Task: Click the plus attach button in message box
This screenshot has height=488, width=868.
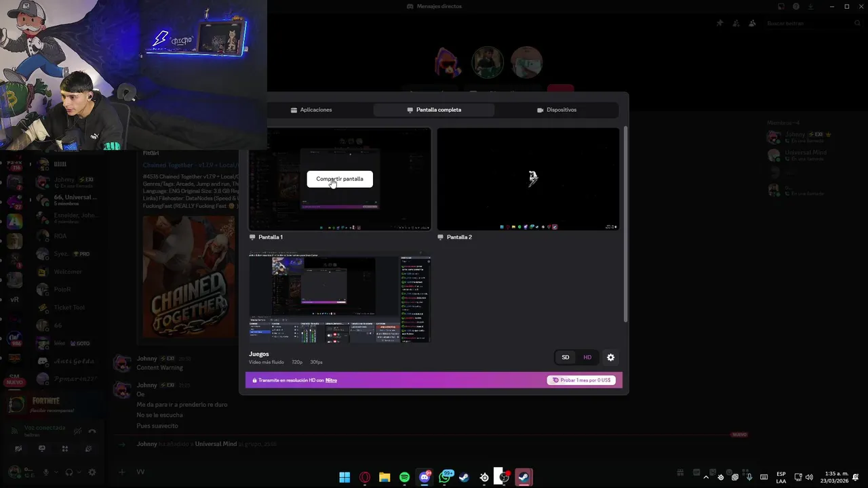Action: click(122, 472)
